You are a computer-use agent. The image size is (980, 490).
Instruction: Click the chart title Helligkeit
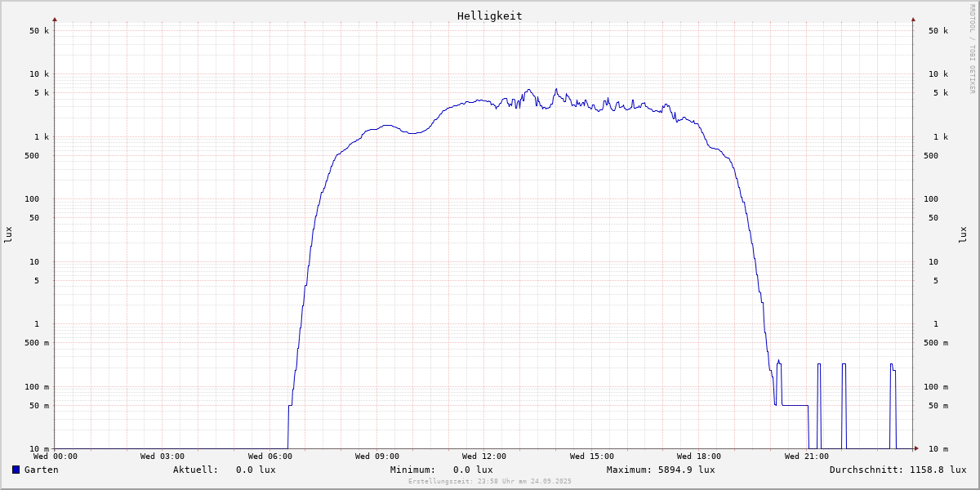(490, 16)
